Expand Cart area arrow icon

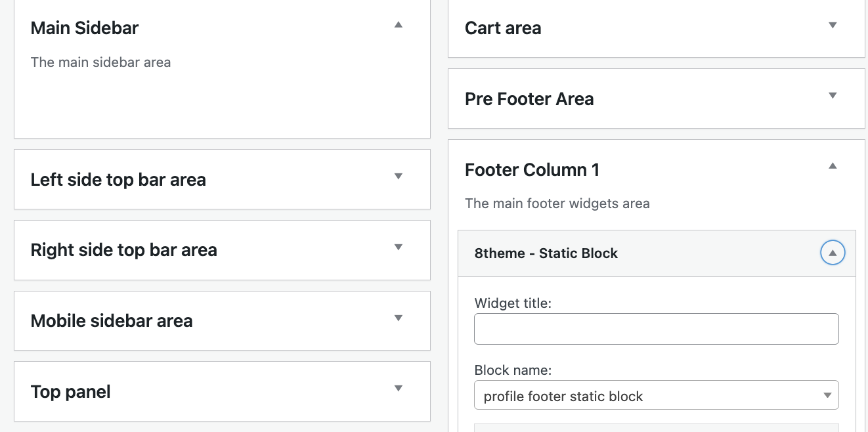point(833,26)
